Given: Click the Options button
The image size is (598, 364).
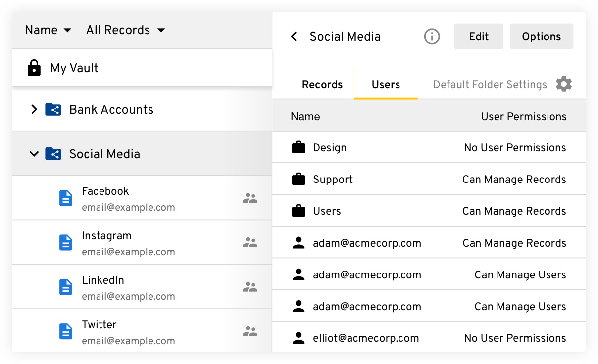Looking at the screenshot, I should pos(542,36).
